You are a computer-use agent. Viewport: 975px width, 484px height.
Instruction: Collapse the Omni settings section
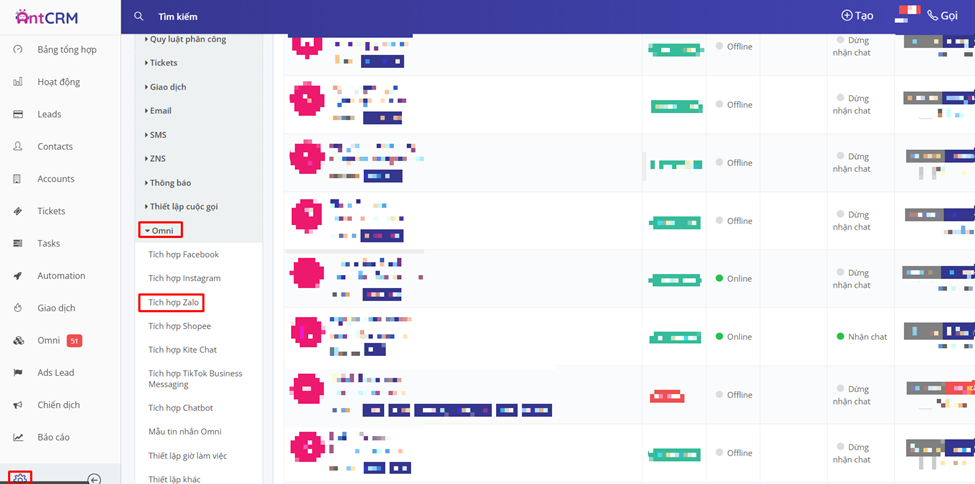[x=160, y=230]
